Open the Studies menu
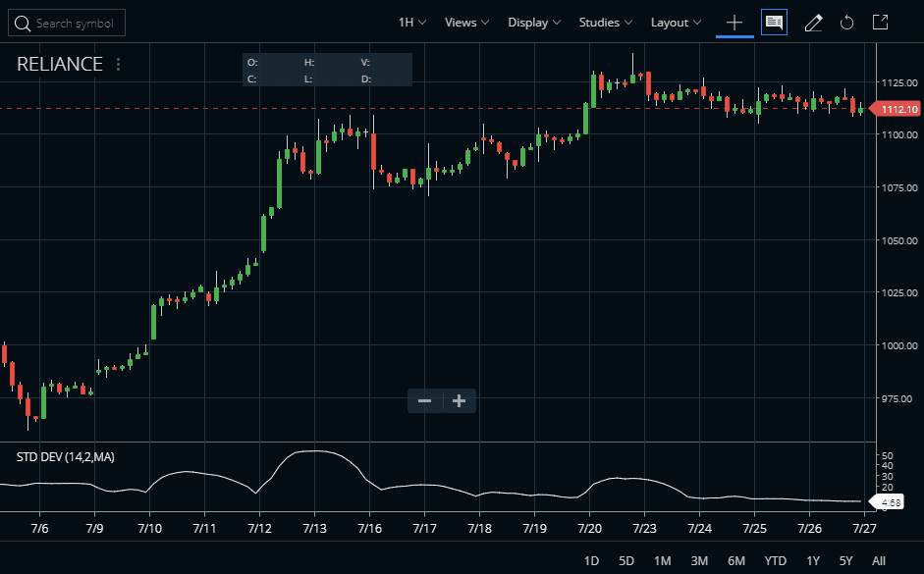Viewport: 924px width, 574px height. coord(605,23)
